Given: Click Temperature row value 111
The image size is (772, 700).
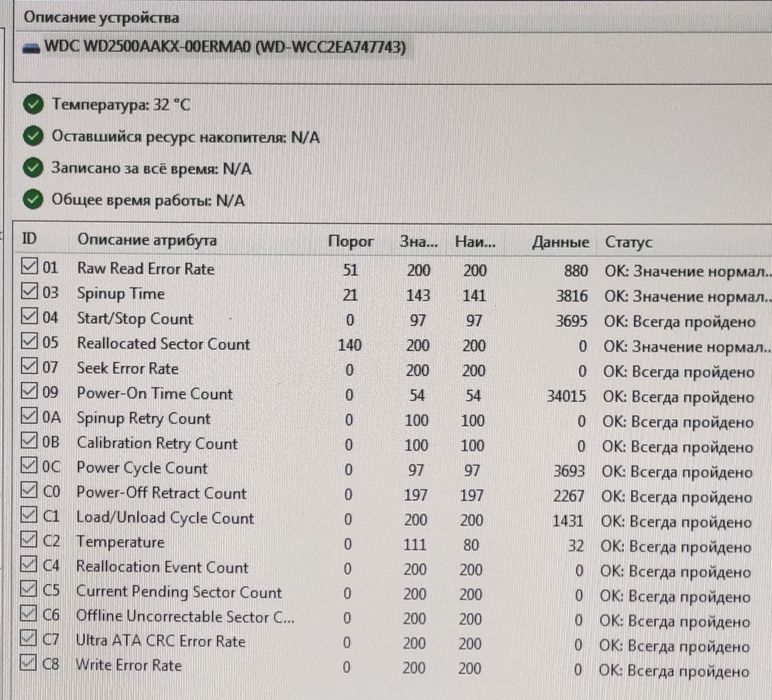Looking at the screenshot, I should [415, 544].
